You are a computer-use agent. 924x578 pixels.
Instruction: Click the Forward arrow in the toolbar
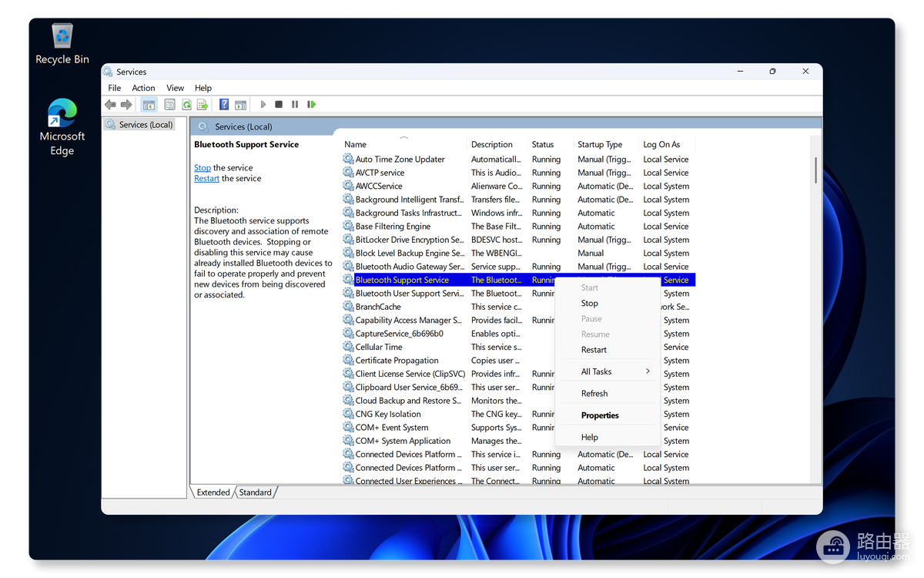pyautogui.click(x=126, y=105)
